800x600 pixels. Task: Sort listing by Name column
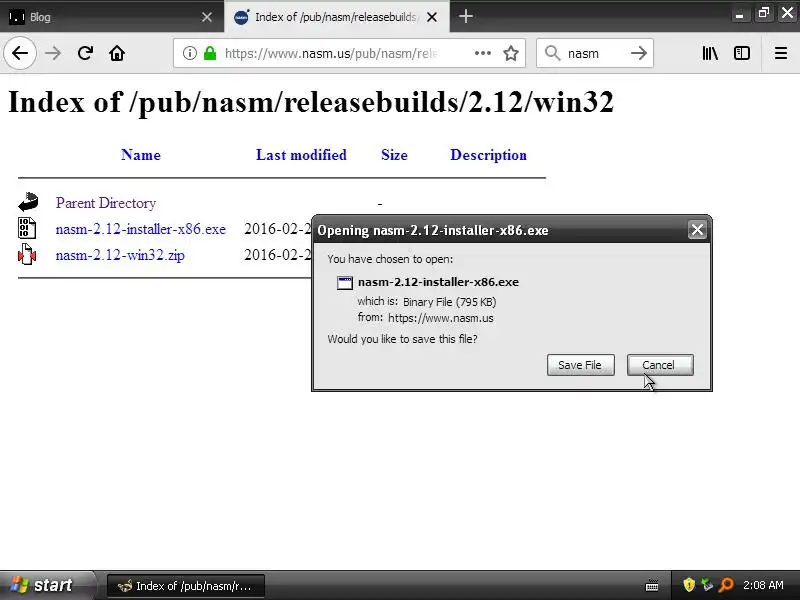click(141, 155)
